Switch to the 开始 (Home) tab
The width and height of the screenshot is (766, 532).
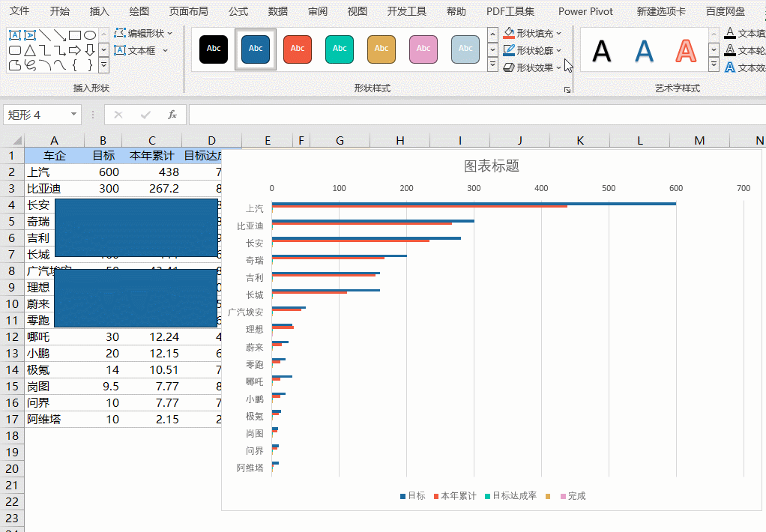[60, 10]
